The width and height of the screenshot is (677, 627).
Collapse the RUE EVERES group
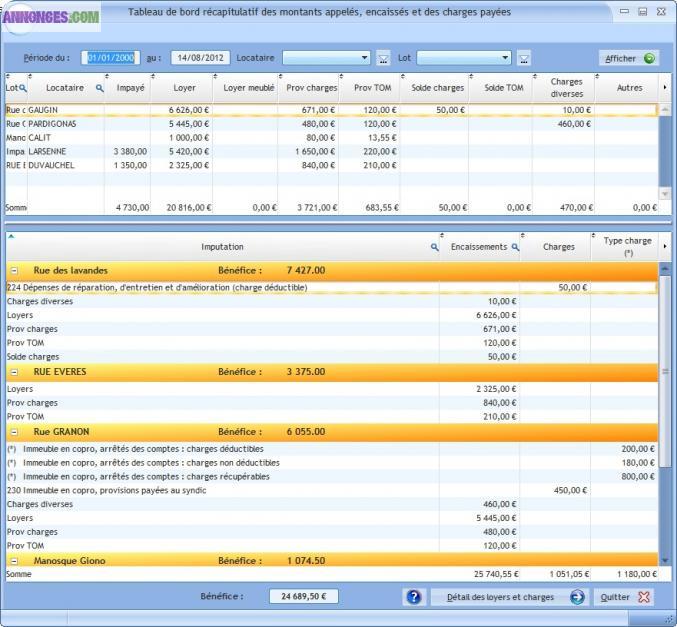click(x=14, y=372)
